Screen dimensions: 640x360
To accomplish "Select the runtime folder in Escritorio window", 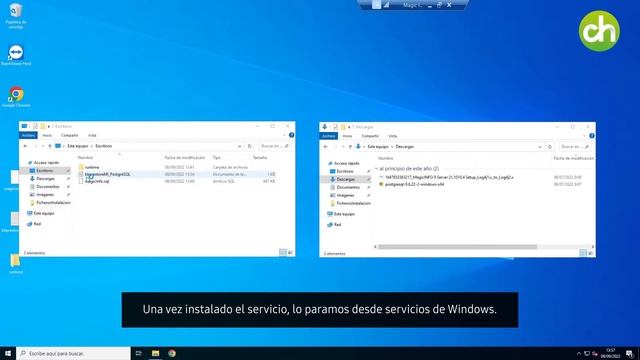I will [x=92, y=167].
